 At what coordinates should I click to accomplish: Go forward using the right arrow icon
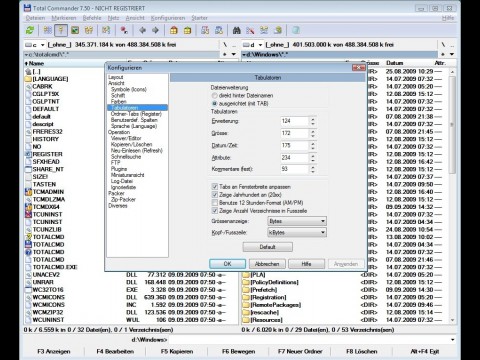pos(155,30)
